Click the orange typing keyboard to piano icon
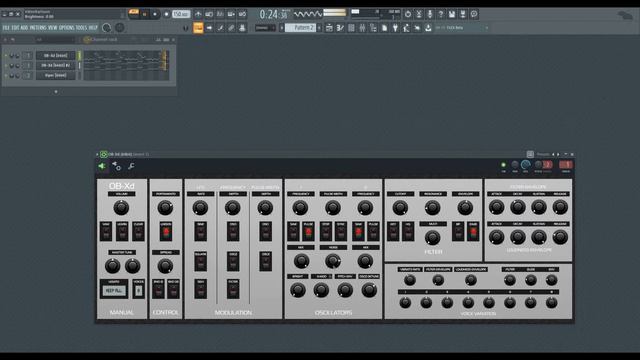Screen dimensions: 640x360 pos(198,28)
